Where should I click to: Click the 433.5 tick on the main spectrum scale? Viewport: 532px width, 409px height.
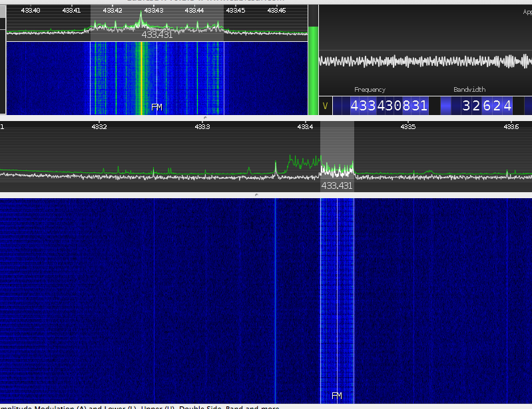[x=407, y=127]
